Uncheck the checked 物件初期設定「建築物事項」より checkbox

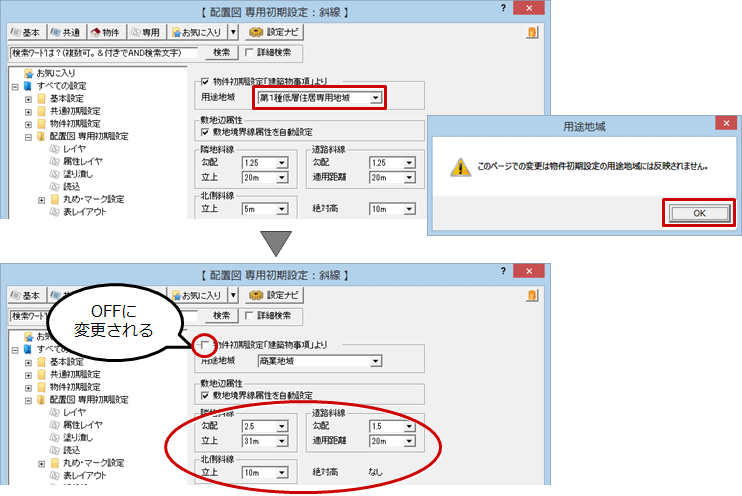[x=205, y=81]
